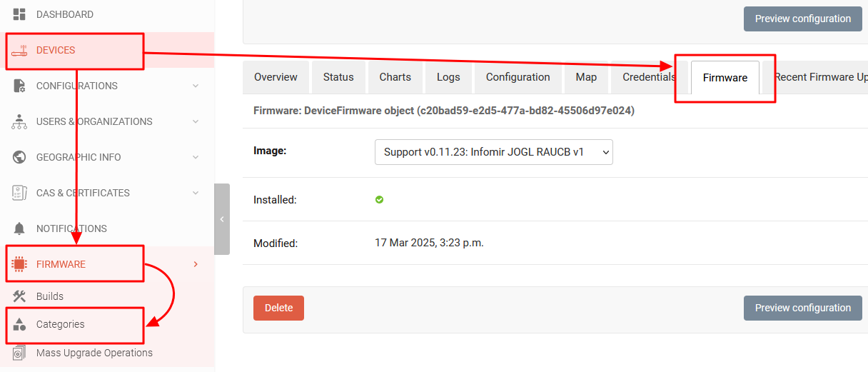Click the Devices router icon
Image resolution: width=868 pixels, height=372 pixels.
[19, 51]
